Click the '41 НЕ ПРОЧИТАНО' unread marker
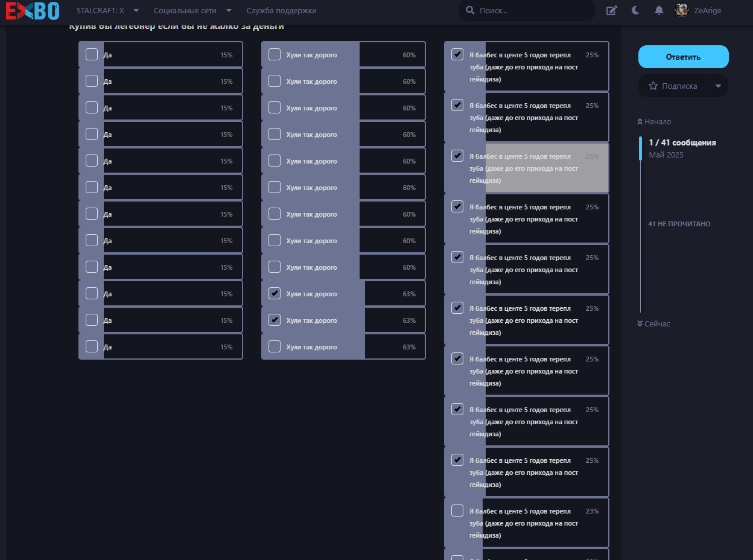Screen dimensions: 753x560 [679, 224]
